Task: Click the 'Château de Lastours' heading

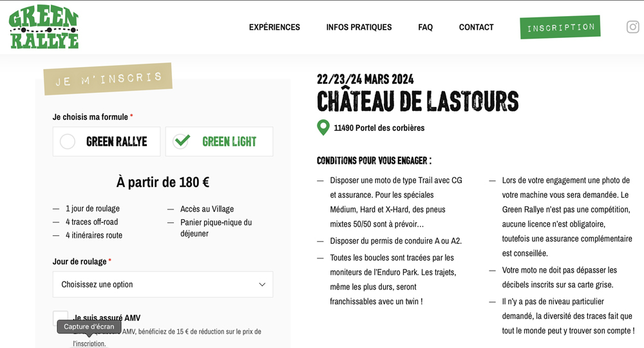Action: [x=417, y=102]
